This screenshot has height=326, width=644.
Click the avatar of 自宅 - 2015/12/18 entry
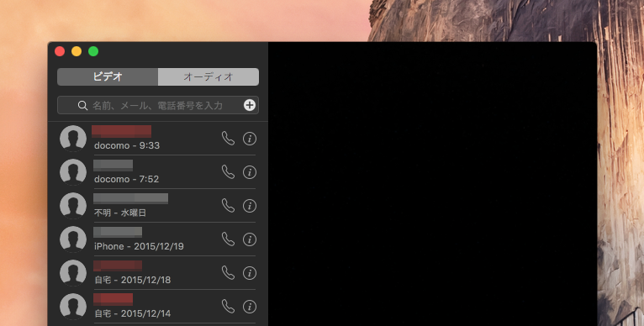point(73,273)
